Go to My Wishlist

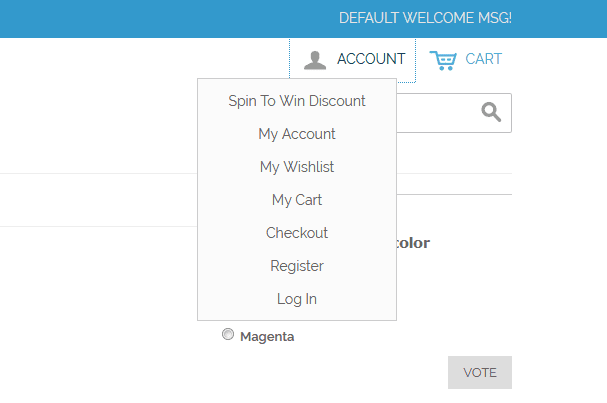tap(297, 167)
